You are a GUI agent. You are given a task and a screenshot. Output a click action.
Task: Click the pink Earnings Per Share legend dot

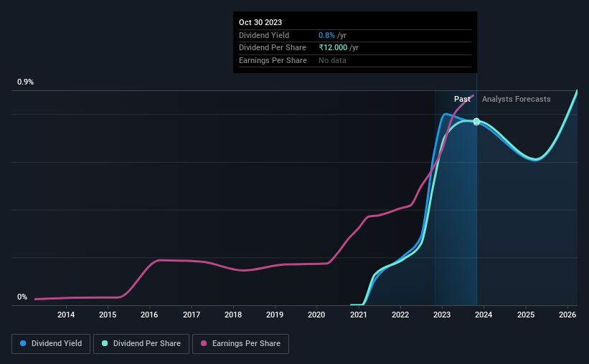(x=204, y=343)
